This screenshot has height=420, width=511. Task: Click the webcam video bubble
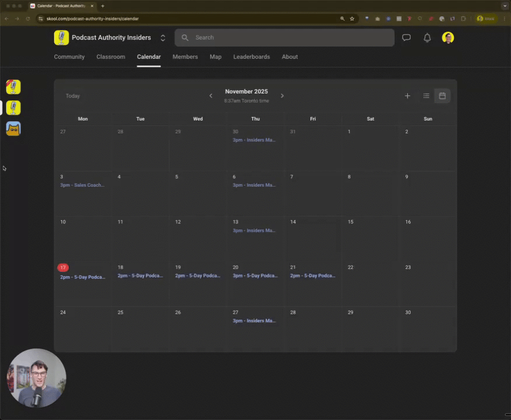tap(37, 378)
